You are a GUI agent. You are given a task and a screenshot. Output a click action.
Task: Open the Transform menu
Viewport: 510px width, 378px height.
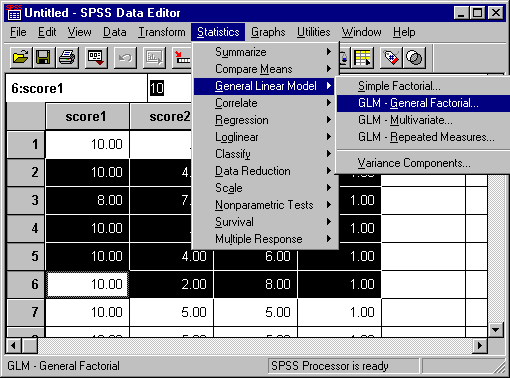pos(162,32)
